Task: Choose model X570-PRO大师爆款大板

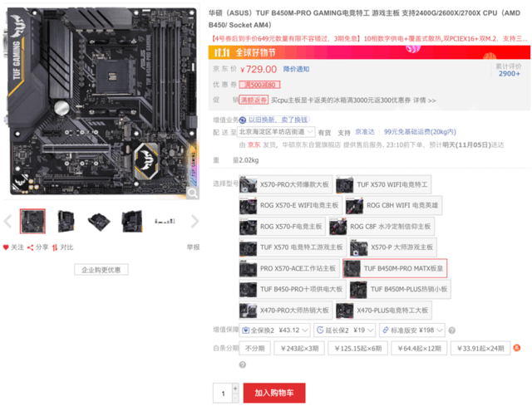Action: point(286,184)
